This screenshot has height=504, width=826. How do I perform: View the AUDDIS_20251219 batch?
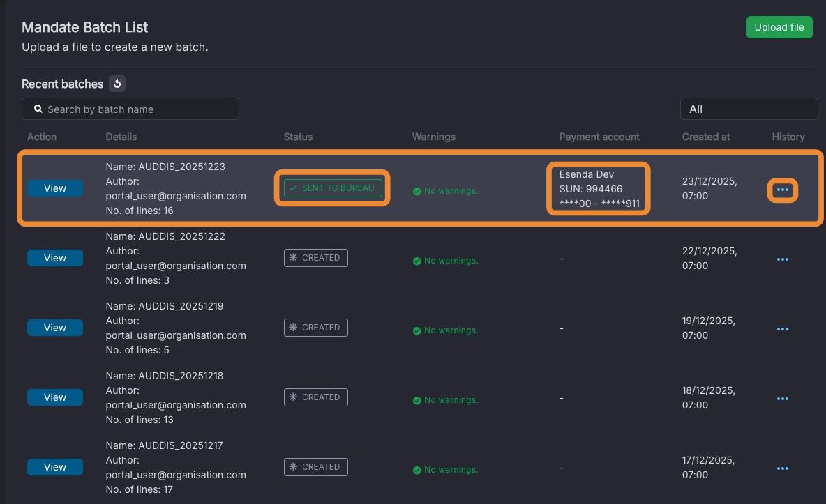tap(55, 328)
